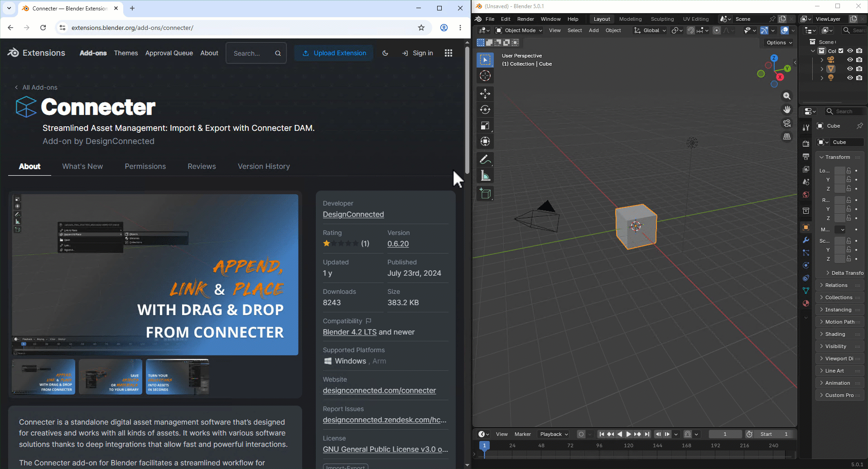Open the viewport Options dropdown
Image resolution: width=868 pixels, height=469 pixels.
point(779,43)
